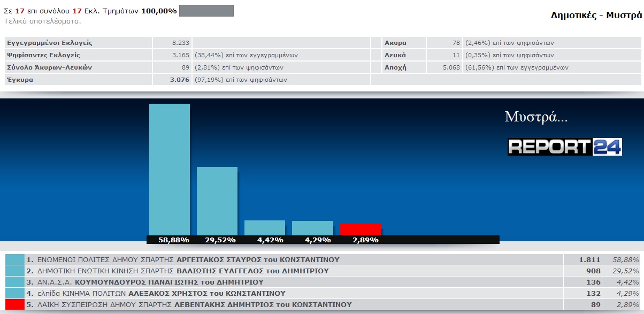Click the REPORT24 logo

click(564, 147)
